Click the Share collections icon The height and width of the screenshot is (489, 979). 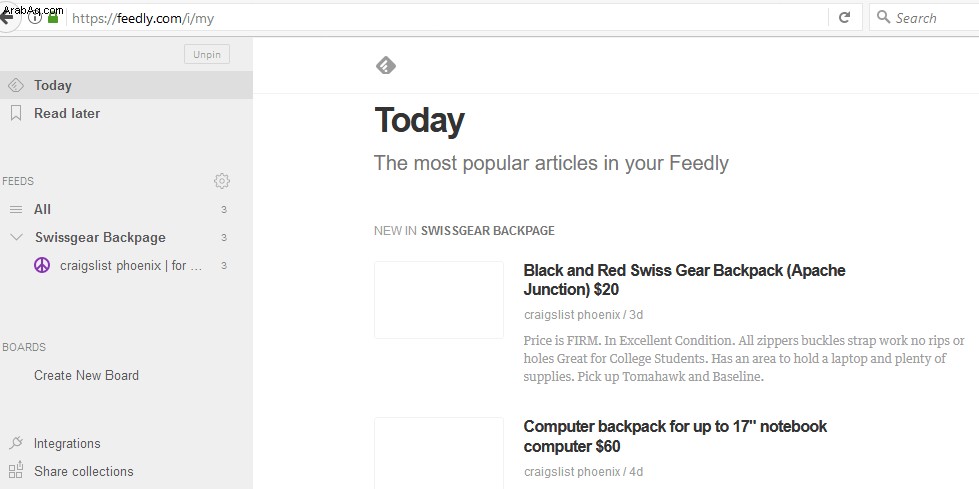click(16, 470)
